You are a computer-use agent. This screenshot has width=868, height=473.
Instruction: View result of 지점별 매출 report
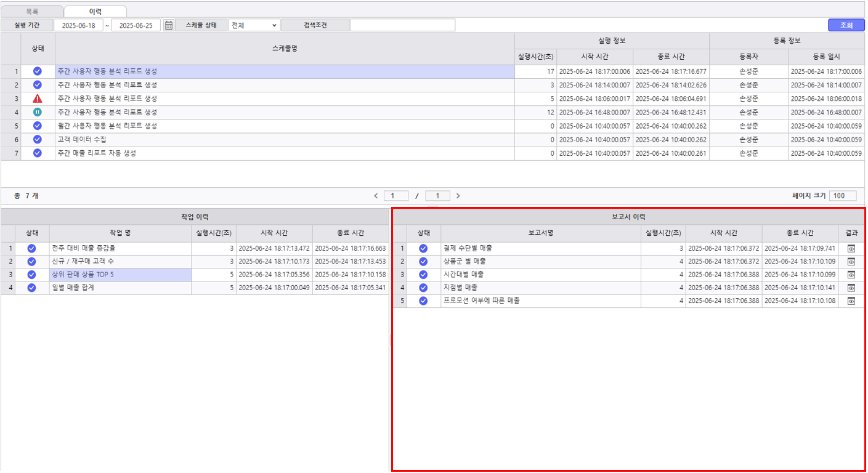(x=851, y=288)
